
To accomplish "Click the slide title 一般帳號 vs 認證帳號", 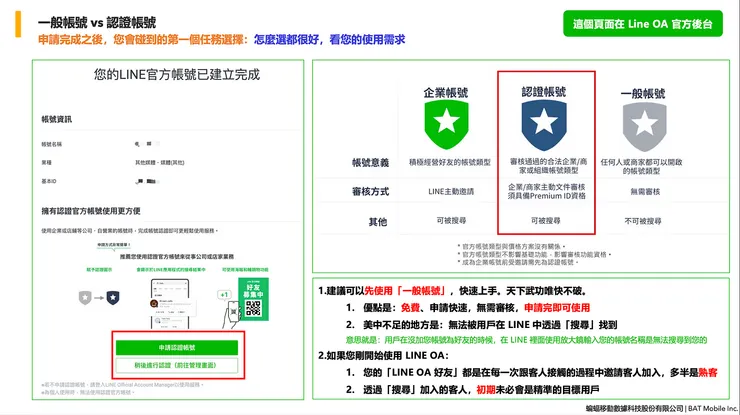I will tap(97, 22).
